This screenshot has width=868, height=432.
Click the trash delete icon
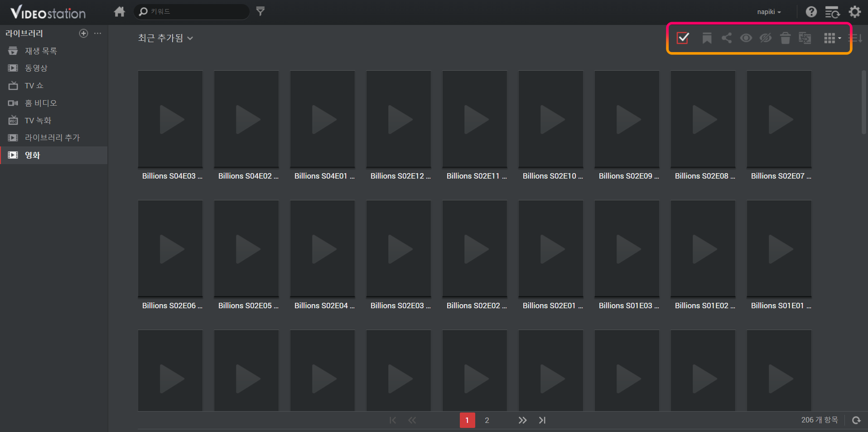[x=786, y=38]
